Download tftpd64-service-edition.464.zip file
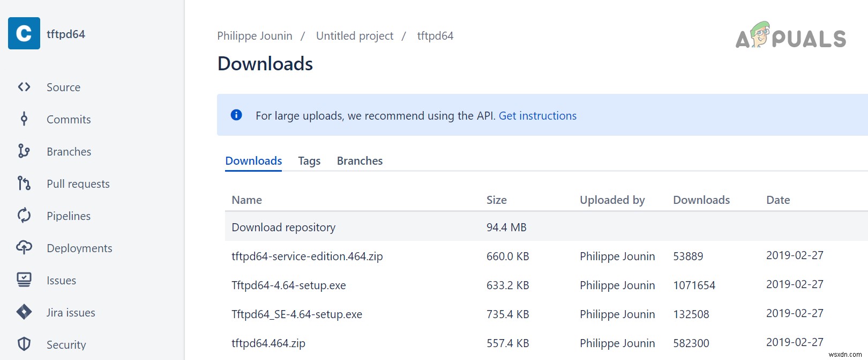868x360 pixels. (x=307, y=256)
